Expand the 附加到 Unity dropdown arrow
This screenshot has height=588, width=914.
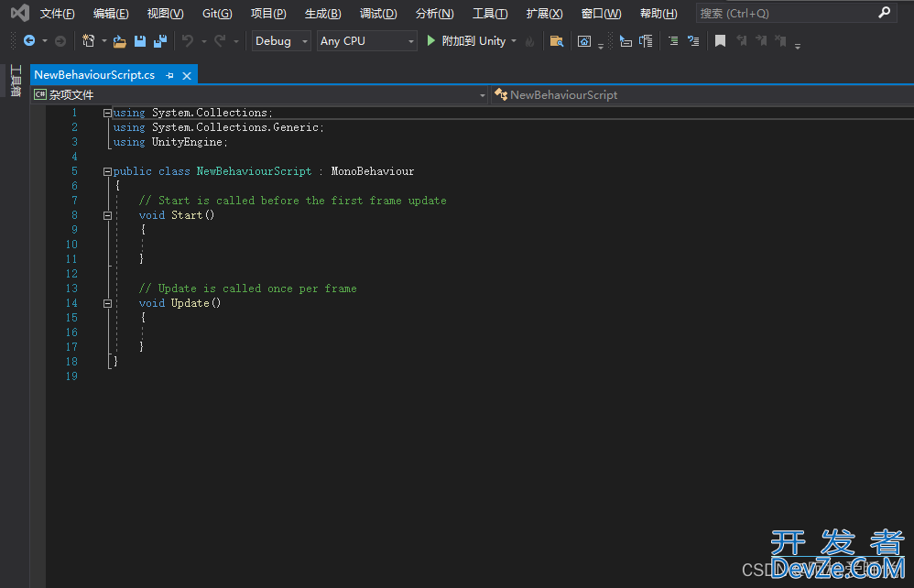coord(514,41)
